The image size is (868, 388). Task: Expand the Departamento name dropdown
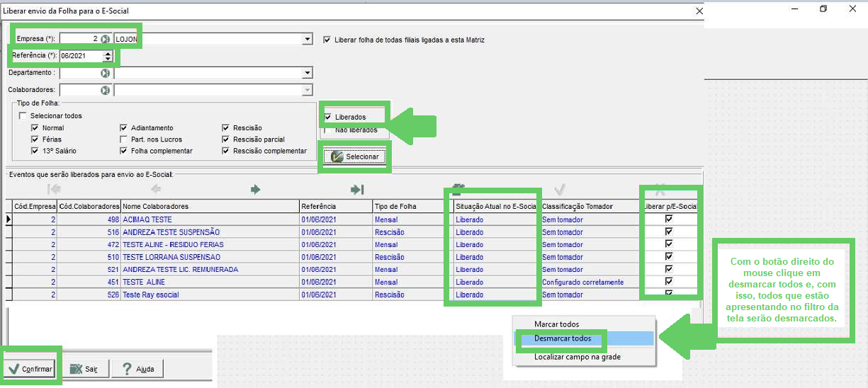tap(308, 73)
